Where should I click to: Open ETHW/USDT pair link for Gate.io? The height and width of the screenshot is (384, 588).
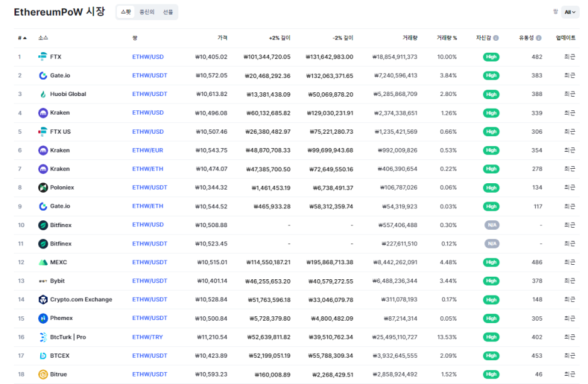tap(150, 75)
